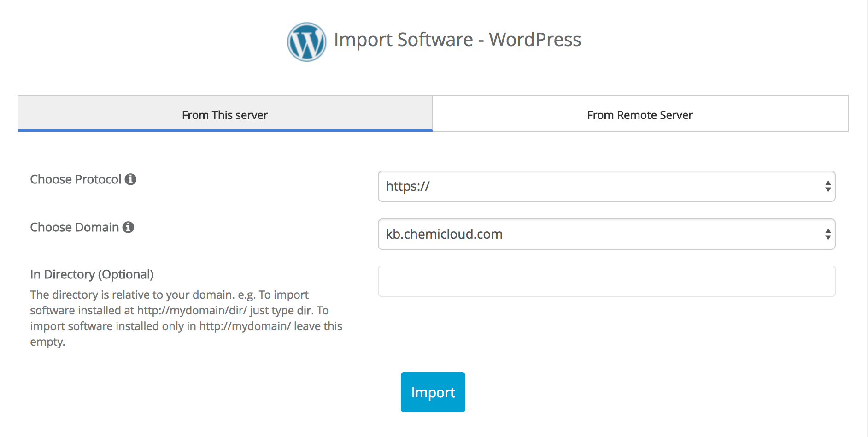Click the In Directory (Optional) label
868x437 pixels.
coord(92,274)
